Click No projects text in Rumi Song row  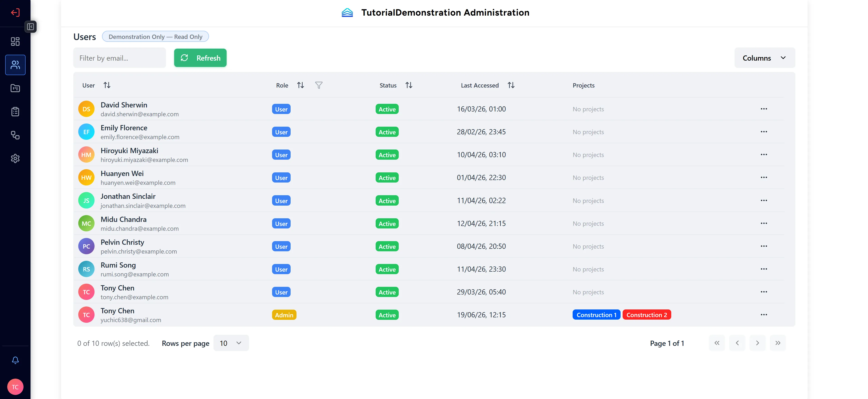(588, 269)
